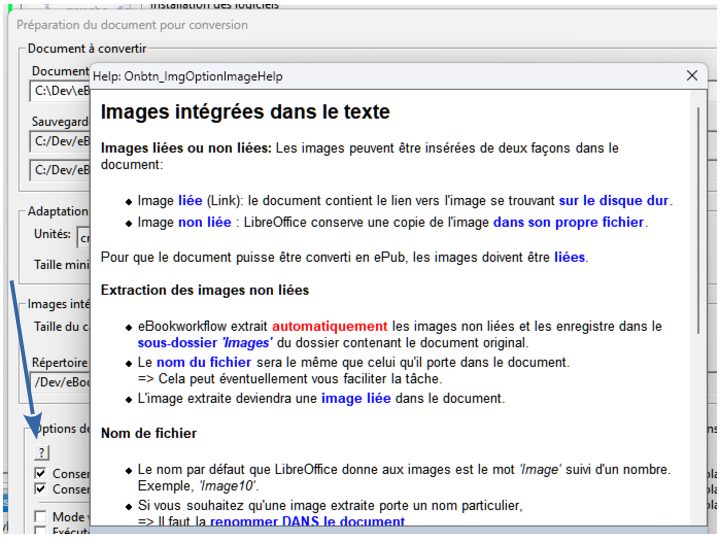Viewport: 722px width, 539px height.
Task: Click the Document path field starting with C:\Dev
Action: (x=60, y=91)
